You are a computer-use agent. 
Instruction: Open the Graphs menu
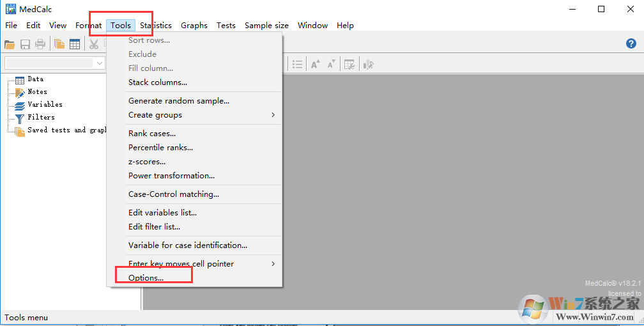pyautogui.click(x=194, y=26)
